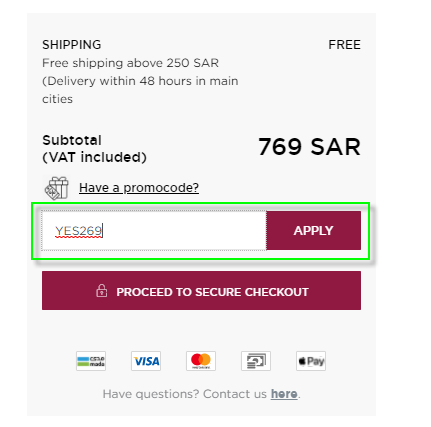The image size is (431, 427).
Task: Click 'Free shipping above 250 SAR' text
Action: tap(130, 63)
